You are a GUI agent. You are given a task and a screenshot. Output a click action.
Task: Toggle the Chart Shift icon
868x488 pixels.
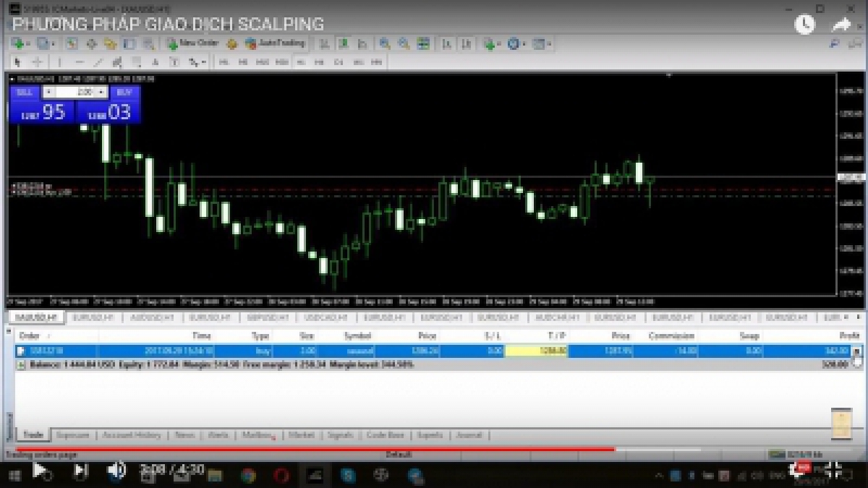coord(467,44)
